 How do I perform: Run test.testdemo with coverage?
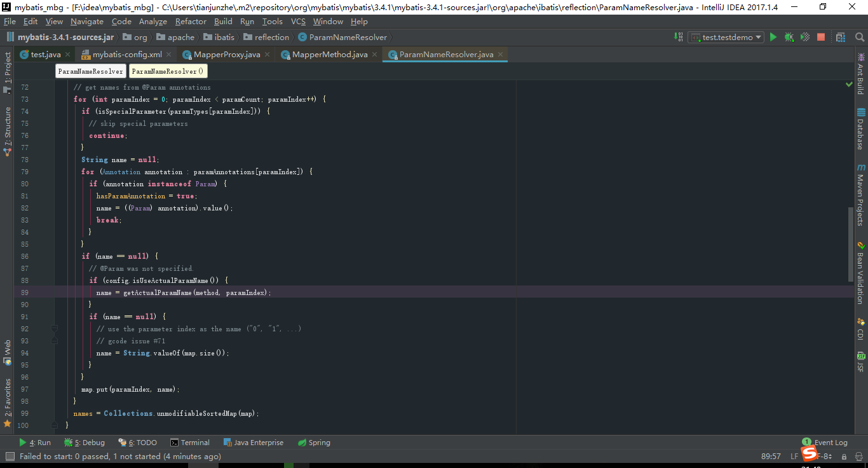(x=804, y=37)
